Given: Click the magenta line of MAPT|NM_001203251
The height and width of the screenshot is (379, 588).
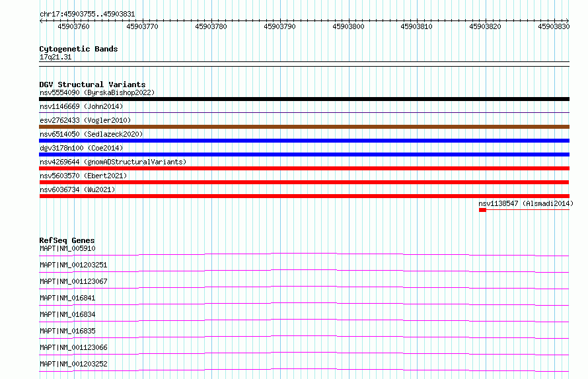Looking at the screenshot, I should (x=304, y=271).
